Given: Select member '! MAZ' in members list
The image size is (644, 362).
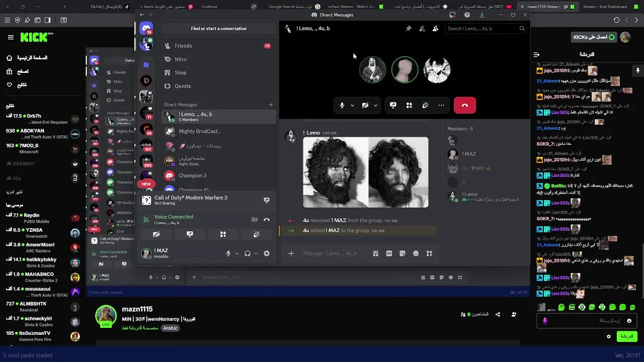Looking at the screenshot, I should pos(486,154).
